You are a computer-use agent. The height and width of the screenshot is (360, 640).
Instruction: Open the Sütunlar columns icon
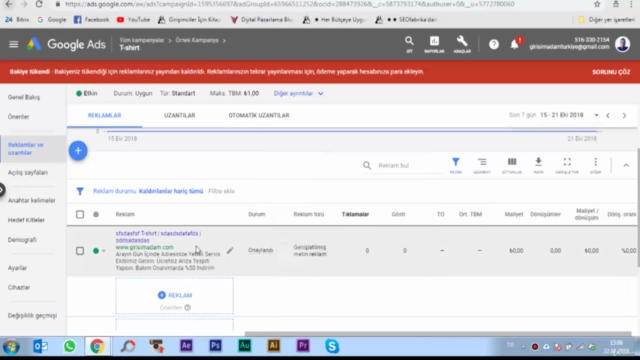click(512, 165)
